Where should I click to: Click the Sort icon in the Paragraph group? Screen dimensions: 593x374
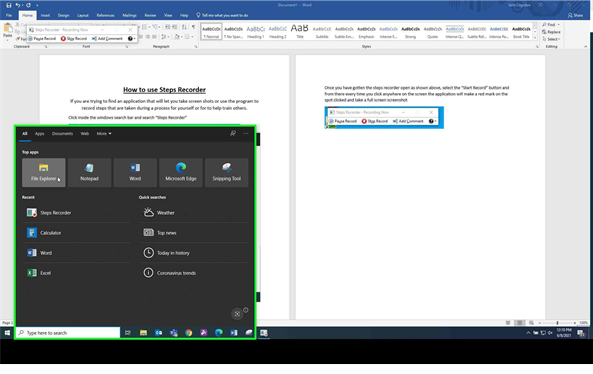point(184,27)
